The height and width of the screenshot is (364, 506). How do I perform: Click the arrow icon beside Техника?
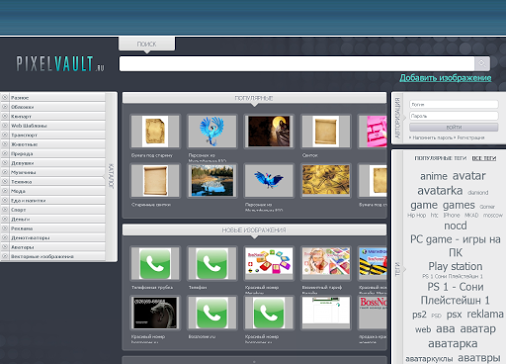click(5, 182)
